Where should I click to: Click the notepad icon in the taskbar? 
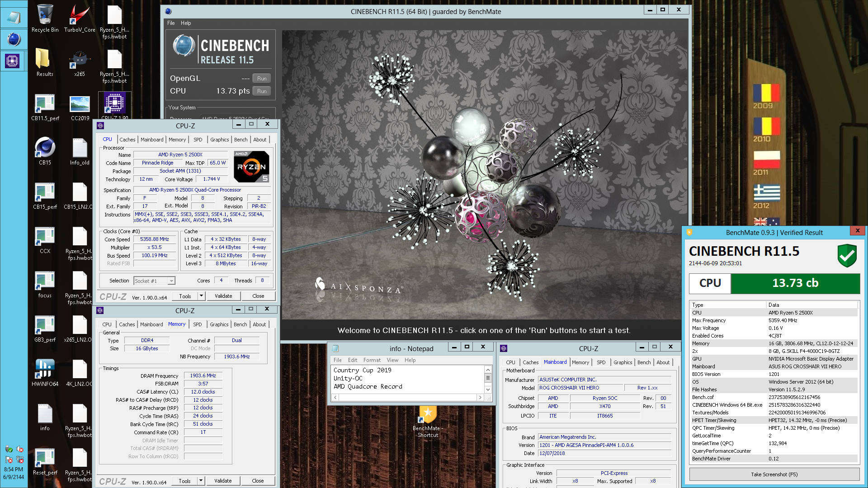(x=14, y=18)
